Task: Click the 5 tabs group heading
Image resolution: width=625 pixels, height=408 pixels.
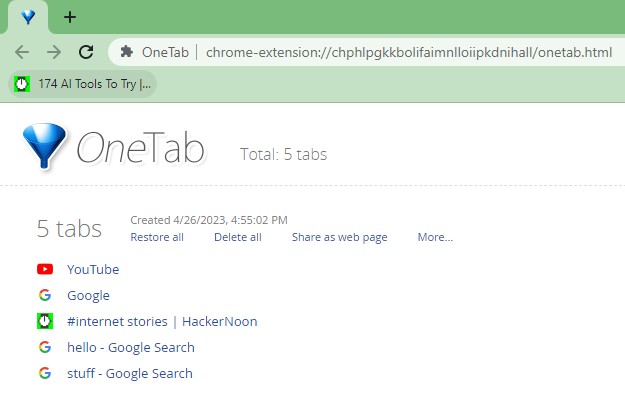Action: (x=69, y=228)
